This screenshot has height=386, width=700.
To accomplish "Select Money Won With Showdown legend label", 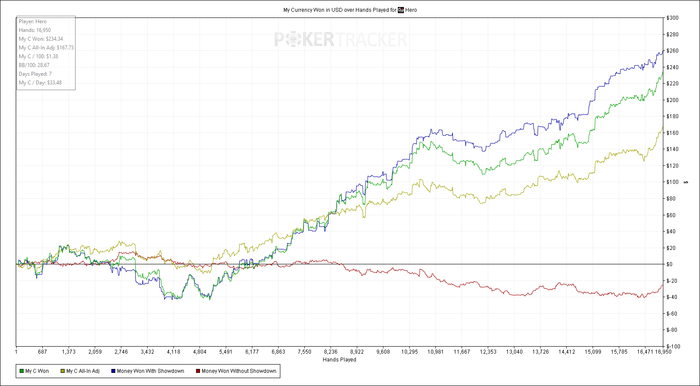I will (x=150, y=371).
